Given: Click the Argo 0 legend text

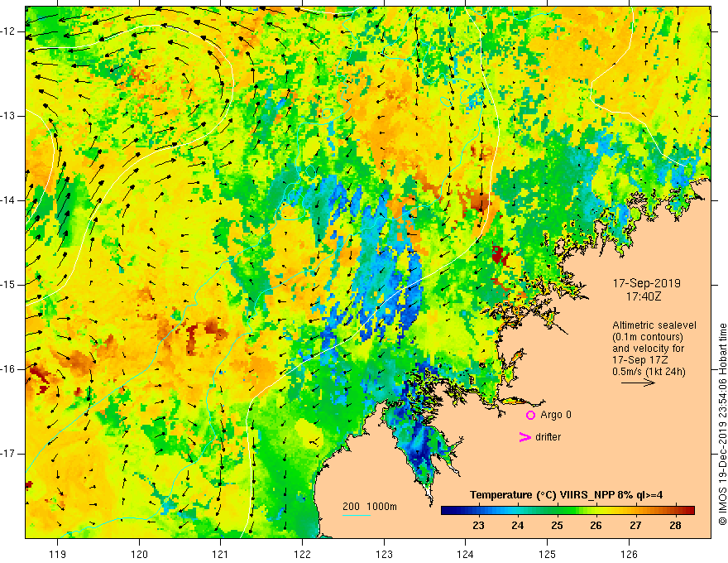Looking at the screenshot, I should pos(556,415).
